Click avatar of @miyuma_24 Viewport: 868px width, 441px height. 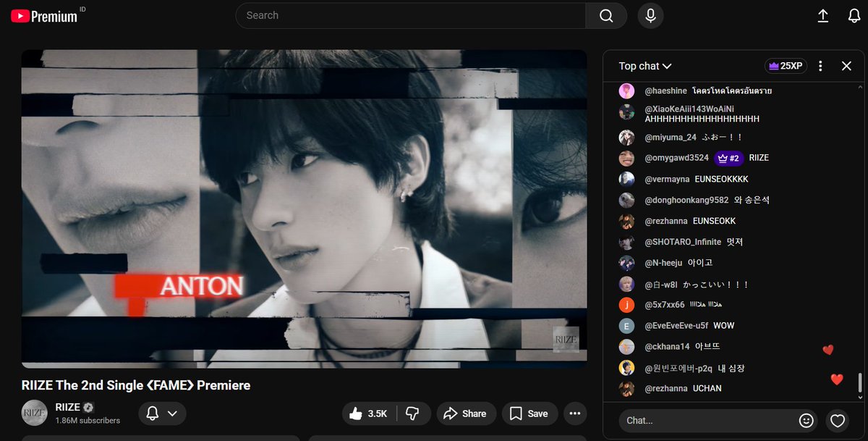[x=626, y=138]
